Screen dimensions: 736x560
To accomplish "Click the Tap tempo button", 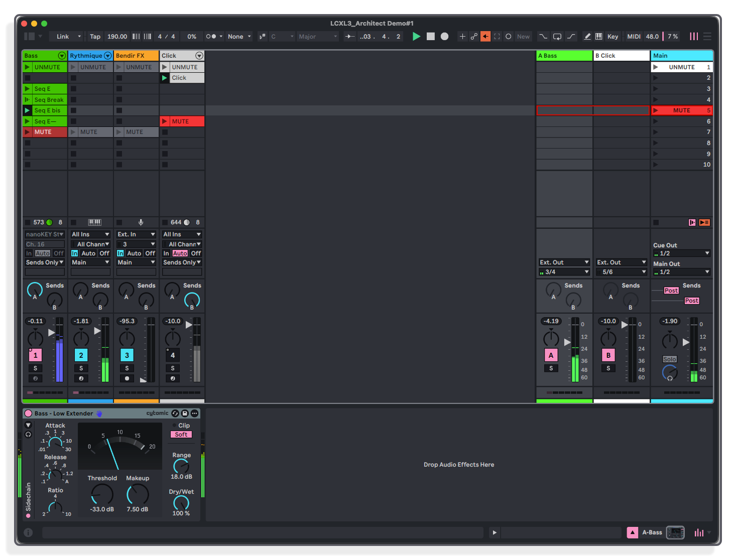I will click(95, 36).
